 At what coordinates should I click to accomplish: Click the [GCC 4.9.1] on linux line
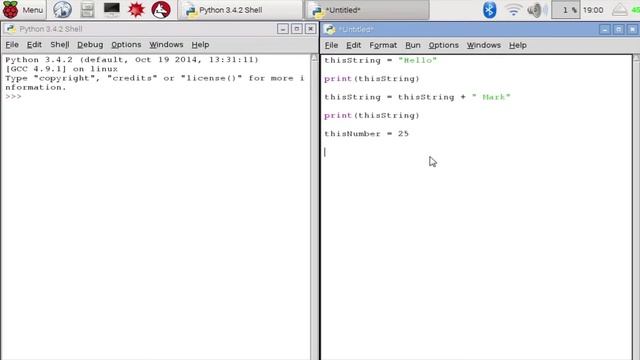coord(62,69)
